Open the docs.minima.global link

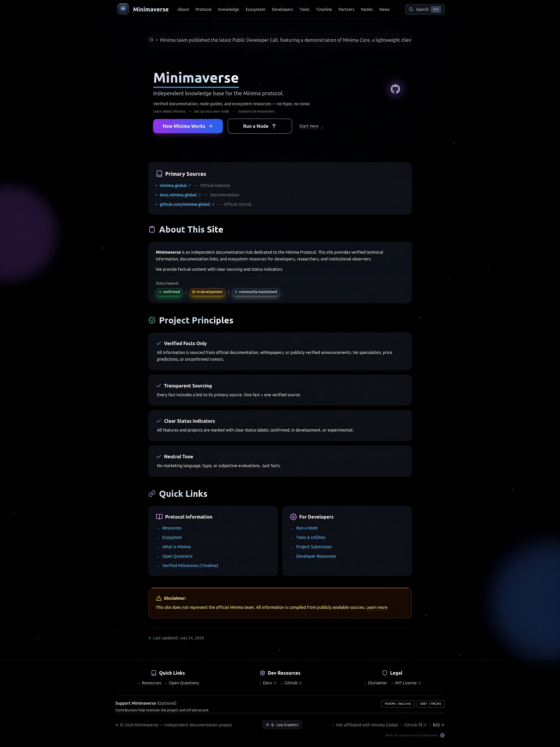pyautogui.click(x=178, y=195)
